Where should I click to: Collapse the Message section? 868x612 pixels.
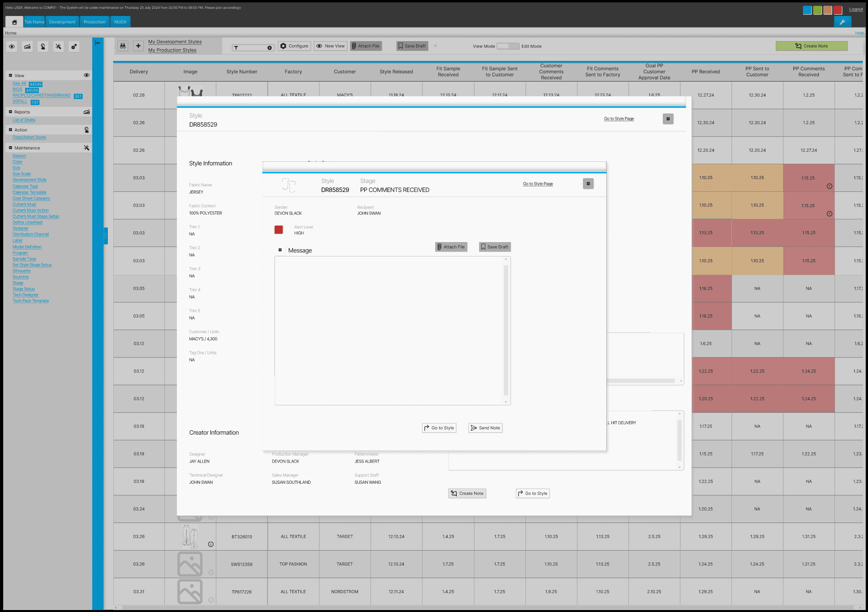[280, 250]
